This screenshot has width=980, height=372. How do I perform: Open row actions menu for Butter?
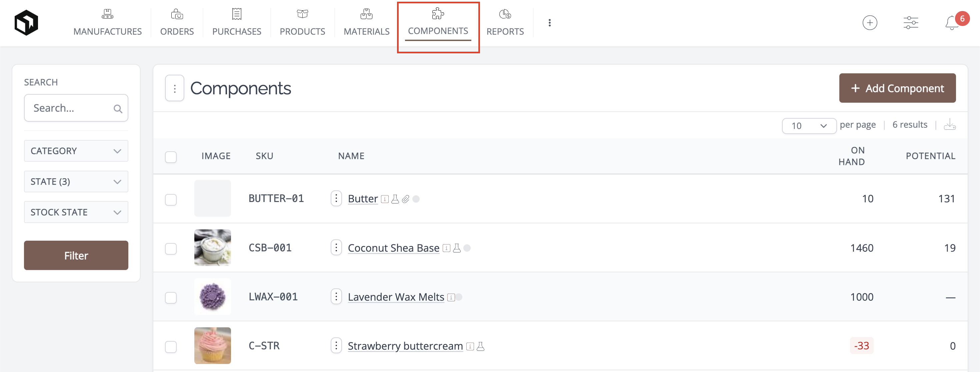(336, 198)
